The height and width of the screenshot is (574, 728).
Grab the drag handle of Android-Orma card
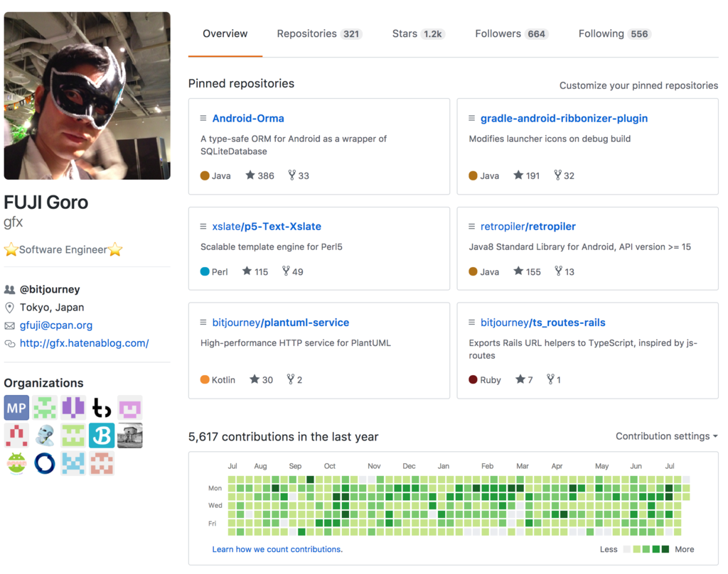203,119
